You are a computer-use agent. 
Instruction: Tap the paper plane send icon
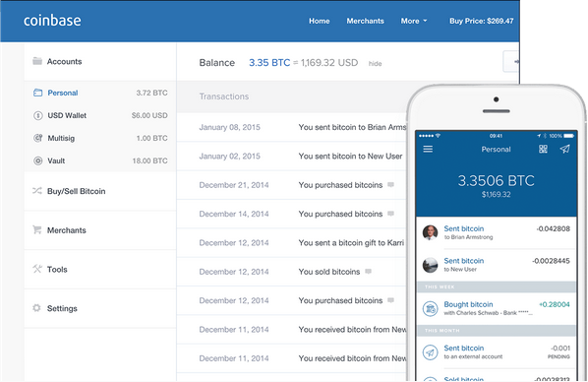pos(564,149)
